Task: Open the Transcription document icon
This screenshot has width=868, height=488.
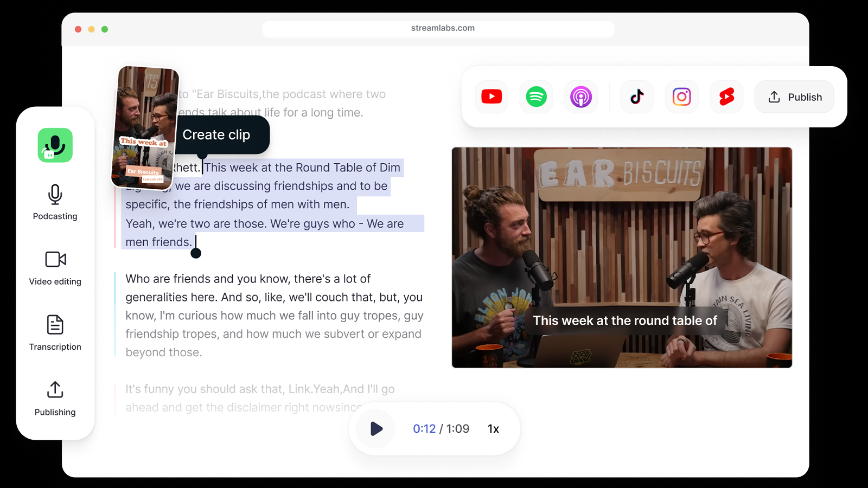Action: click(x=55, y=325)
